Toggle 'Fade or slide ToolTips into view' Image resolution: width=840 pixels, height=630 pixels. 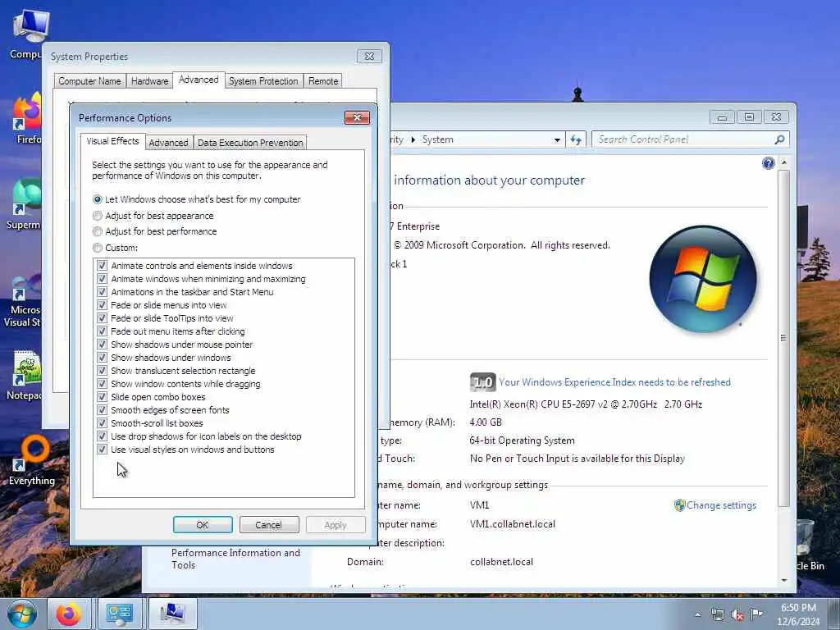pyautogui.click(x=102, y=318)
